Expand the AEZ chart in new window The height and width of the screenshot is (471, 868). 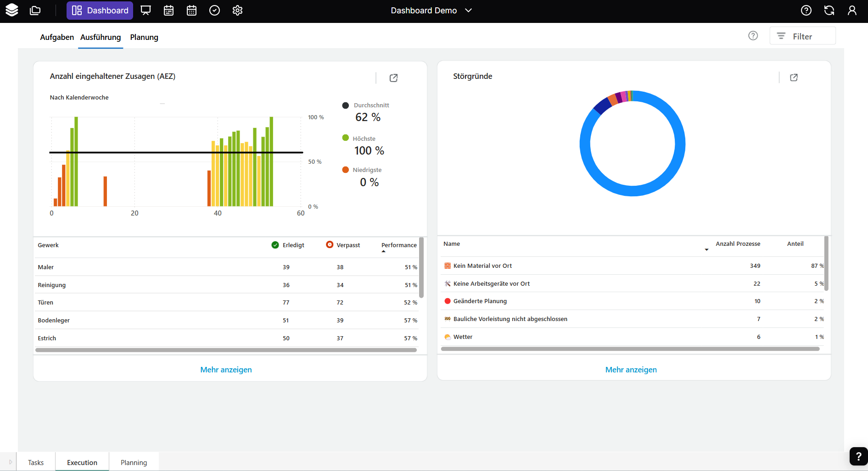[393, 78]
